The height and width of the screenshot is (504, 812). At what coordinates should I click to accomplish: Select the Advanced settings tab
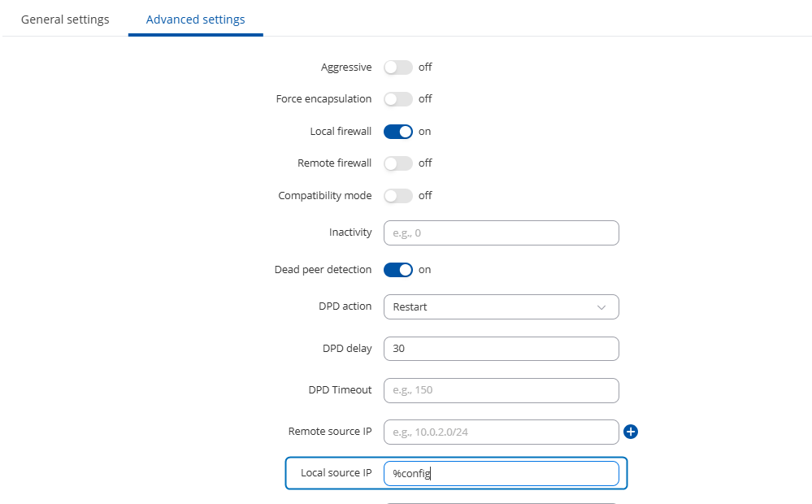coord(195,20)
